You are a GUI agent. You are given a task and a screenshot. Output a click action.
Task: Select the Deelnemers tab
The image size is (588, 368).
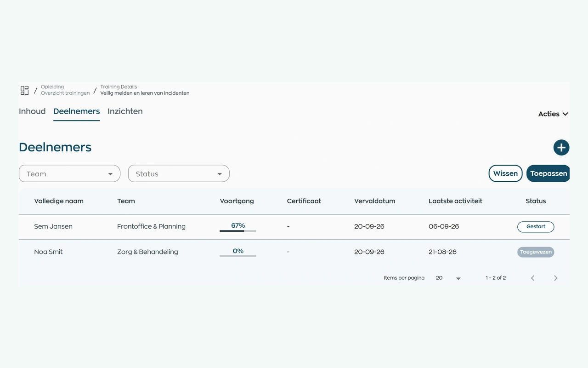tap(76, 111)
